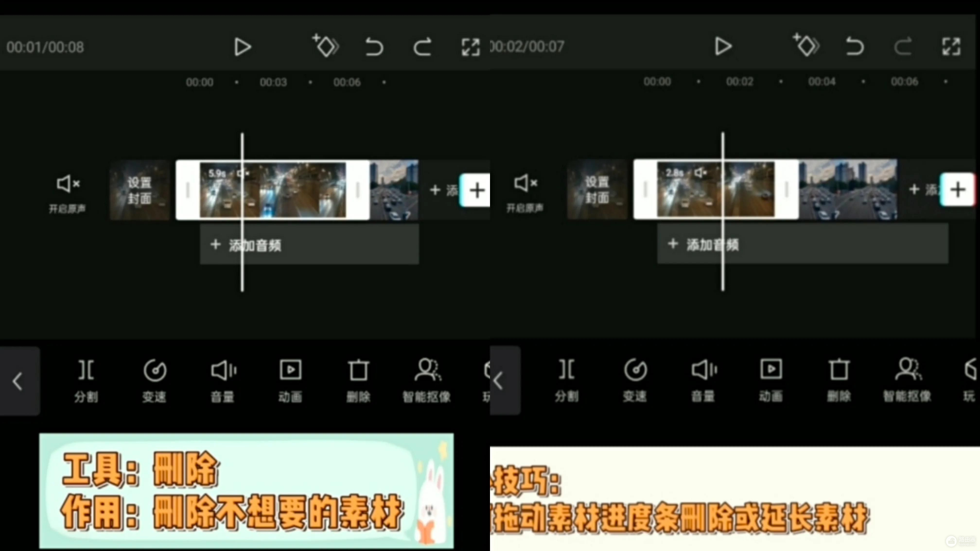
Task: Enter fullscreen preview in right panel
Action: [951, 46]
